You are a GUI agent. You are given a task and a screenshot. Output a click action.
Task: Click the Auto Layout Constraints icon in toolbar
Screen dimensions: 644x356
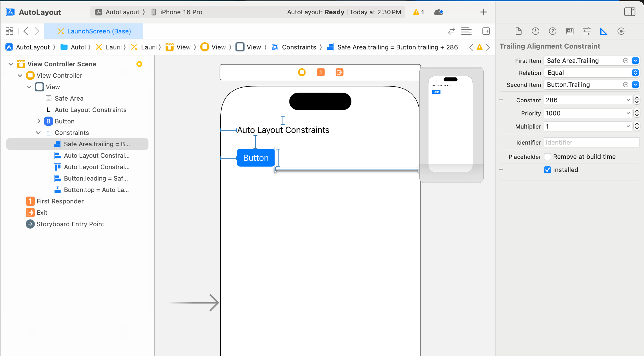pyautogui.click(x=603, y=31)
